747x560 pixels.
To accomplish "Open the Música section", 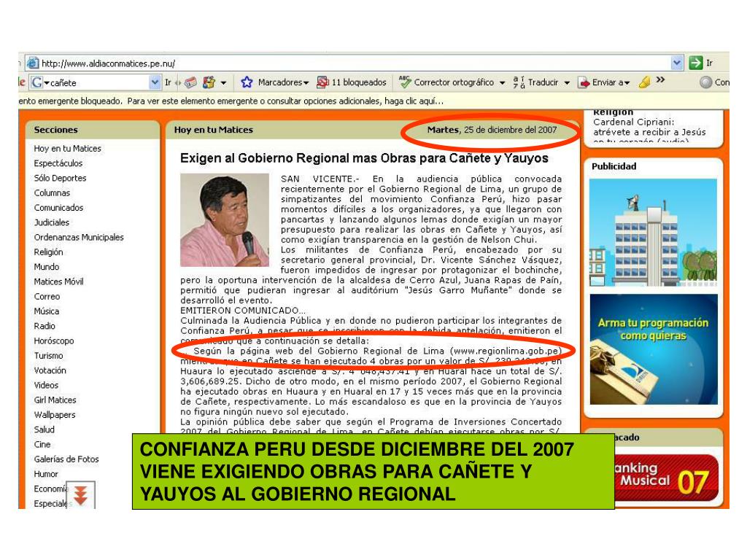I will (46, 311).
